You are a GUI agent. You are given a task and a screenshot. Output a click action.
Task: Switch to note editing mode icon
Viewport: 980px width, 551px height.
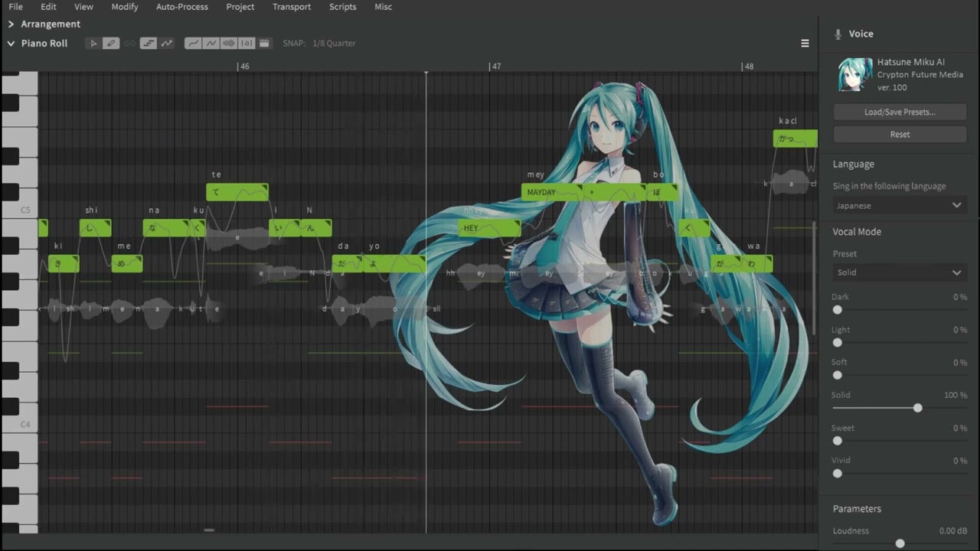pyautogui.click(x=149, y=44)
